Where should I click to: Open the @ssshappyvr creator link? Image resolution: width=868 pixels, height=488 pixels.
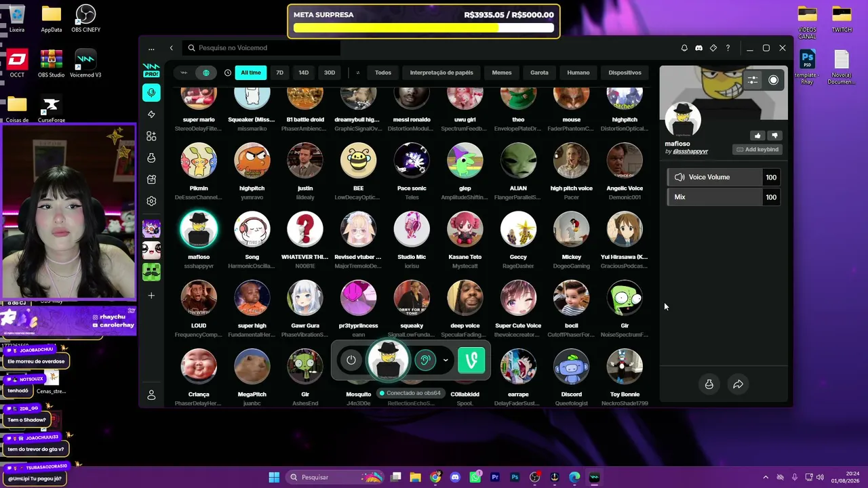(x=690, y=152)
